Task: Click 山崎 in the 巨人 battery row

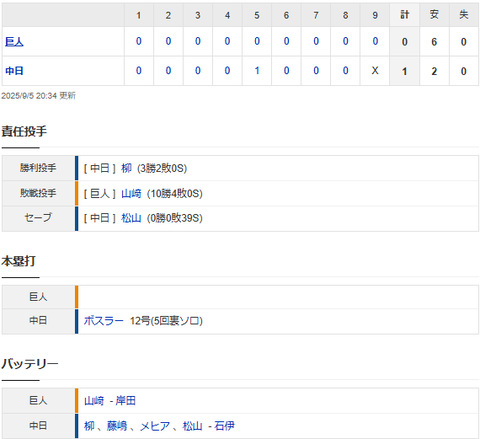Action: coord(94,400)
